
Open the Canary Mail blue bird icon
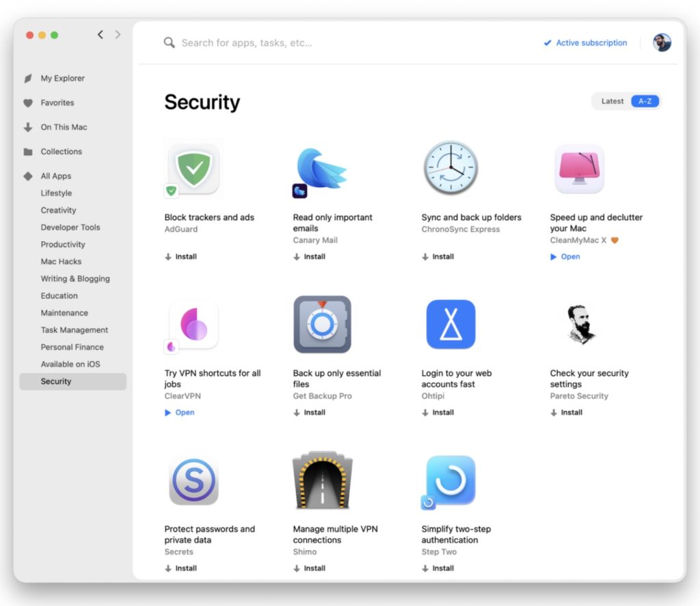point(321,169)
